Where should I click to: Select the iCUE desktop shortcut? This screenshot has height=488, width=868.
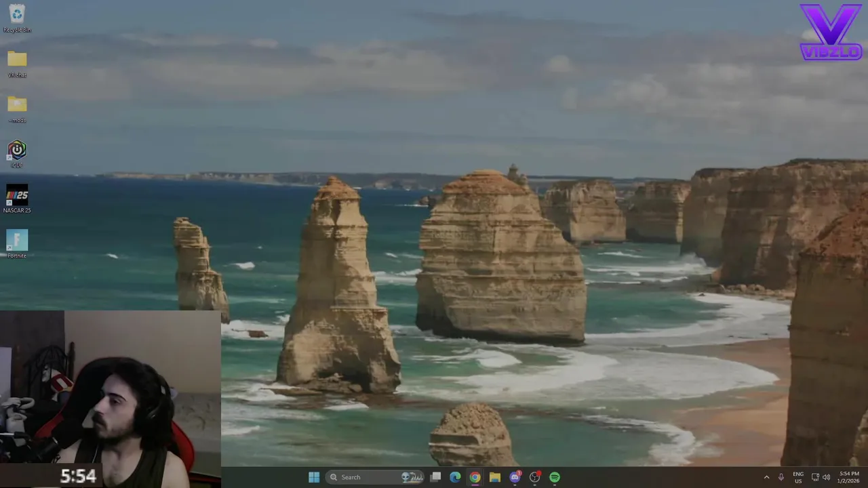(17, 154)
